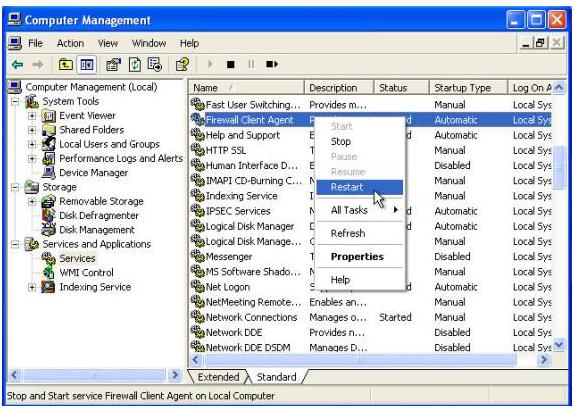
Task: Switch to the Extended tab
Action: pyautogui.click(x=218, y=377)
